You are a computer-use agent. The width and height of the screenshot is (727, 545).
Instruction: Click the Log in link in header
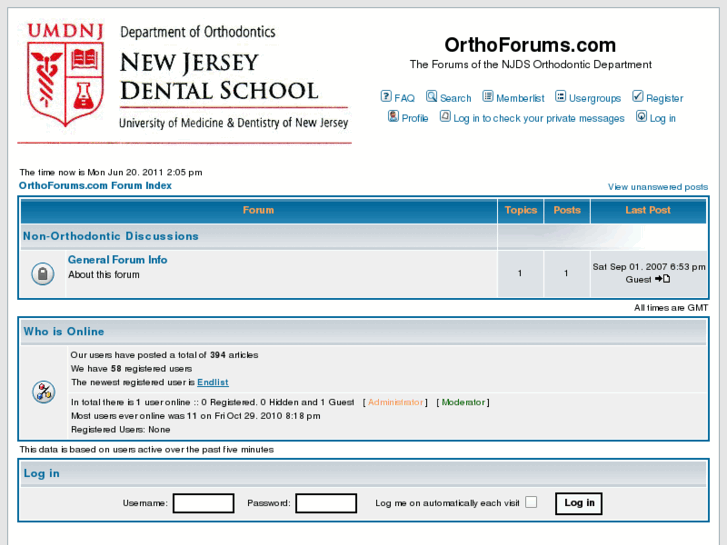663,118
